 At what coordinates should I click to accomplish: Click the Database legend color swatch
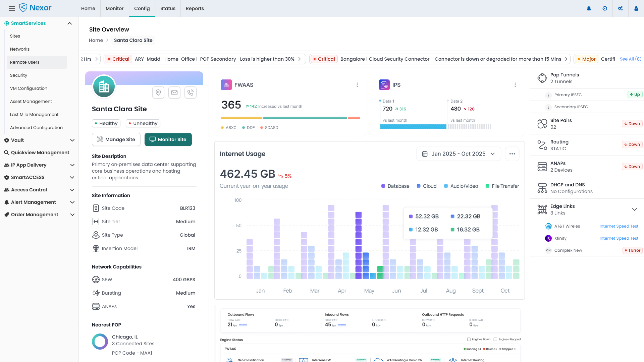click(383, 186)
